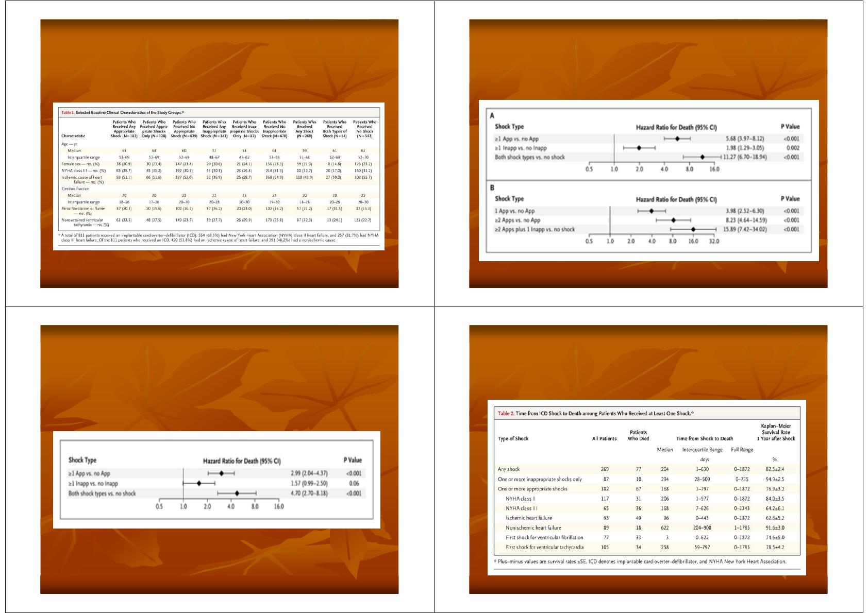
Task: Click hazard ratio '5.68 (3.97–8.12)'
Action: pos(745,139)
